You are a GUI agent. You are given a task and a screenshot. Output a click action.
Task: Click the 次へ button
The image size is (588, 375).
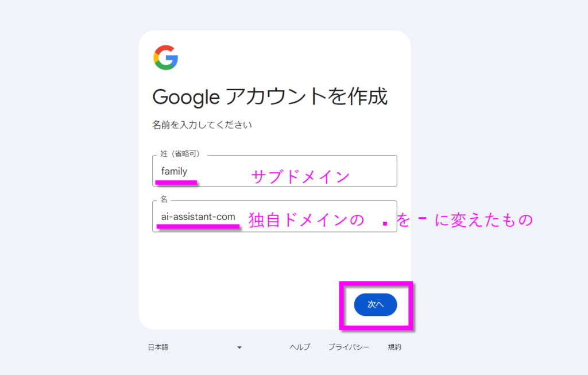point(376,304)
